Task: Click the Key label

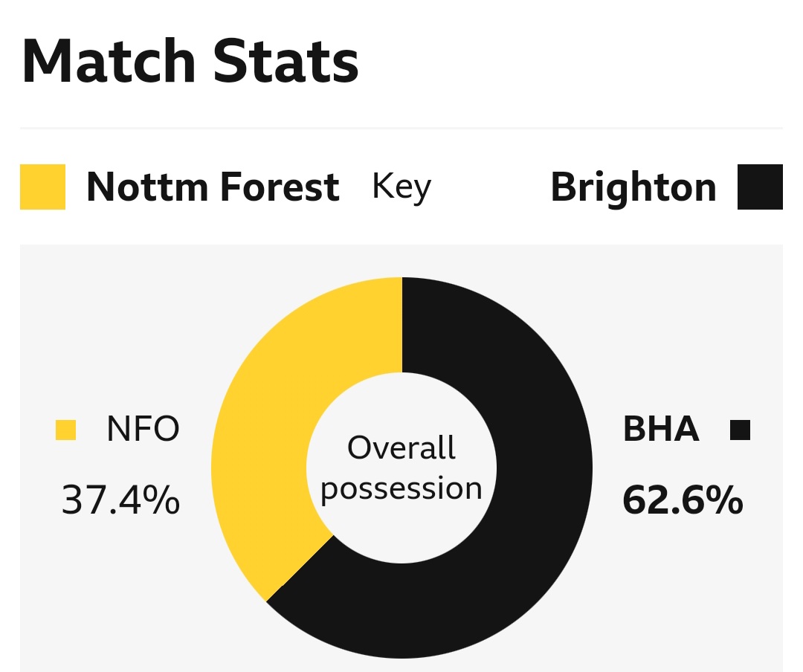Action: [x=401, y=188]
